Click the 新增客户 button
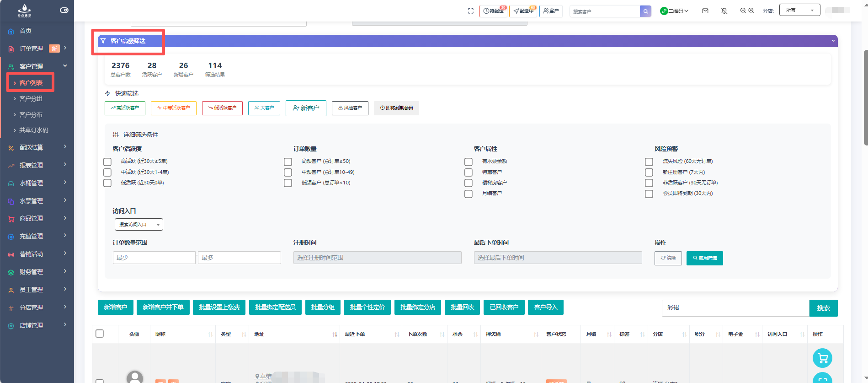The image size is (868, 383). (x=115, y=307)
